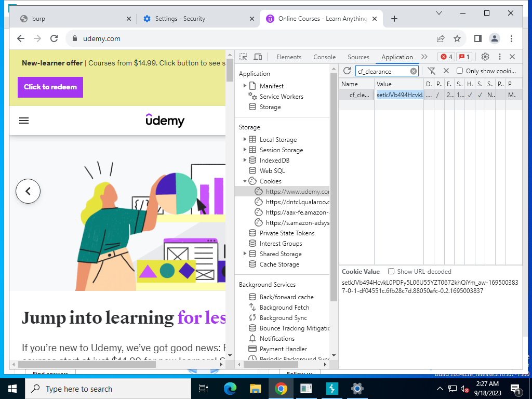Click the red errors counter badge showing 4
The height and width of the screenshot is (399, 532).
coord(446,57)
